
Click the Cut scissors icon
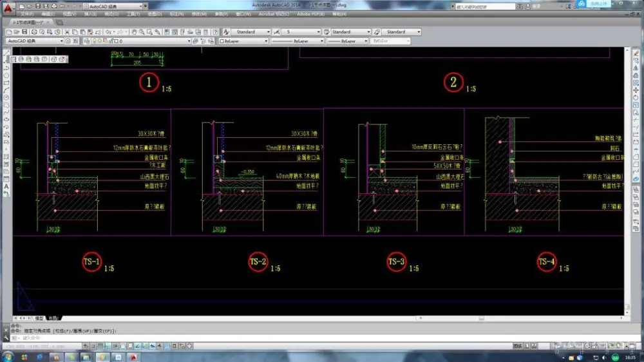point(66,32)
